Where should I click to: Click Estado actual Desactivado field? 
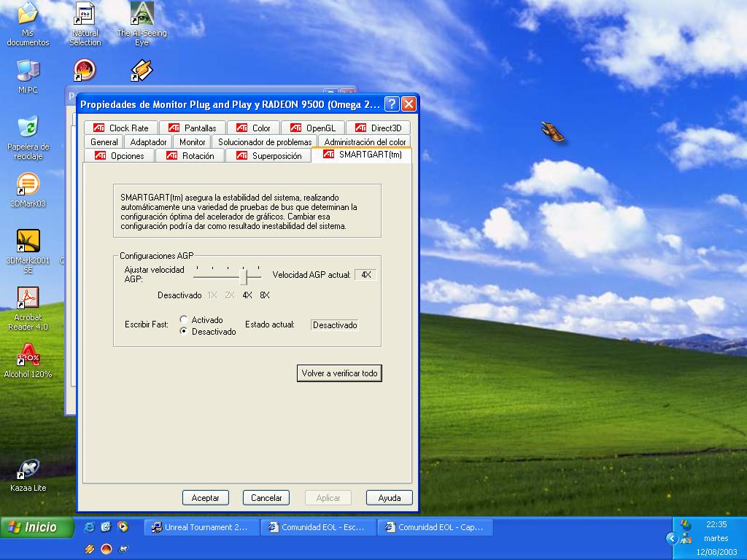(x=334, y=324)
